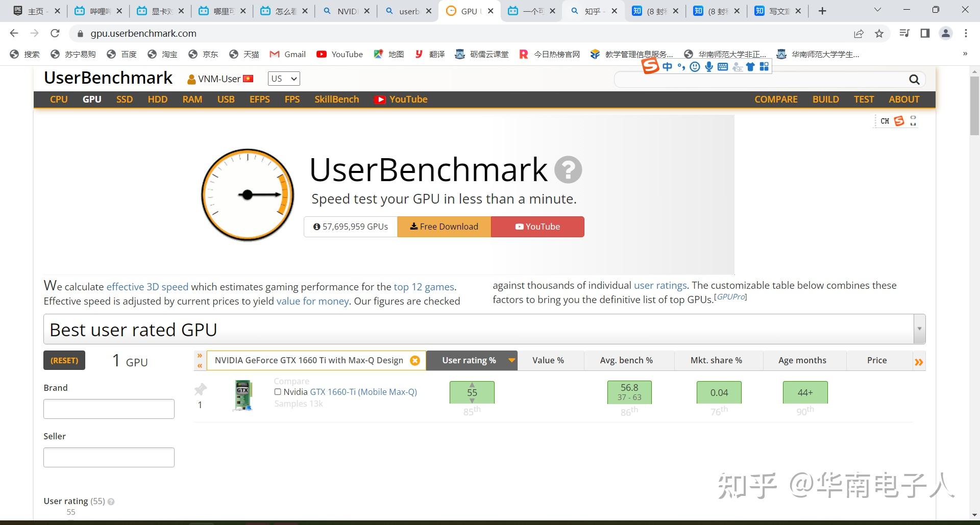Click the site search input box

[761, 80]
